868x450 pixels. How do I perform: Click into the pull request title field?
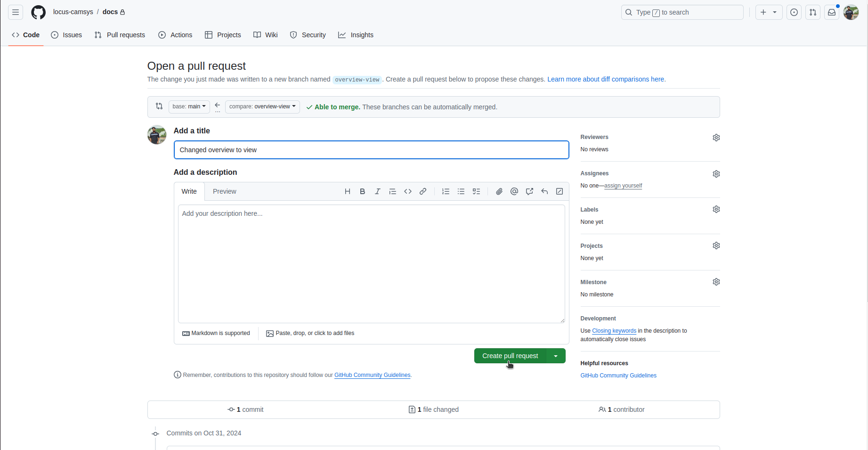(371, 150)
